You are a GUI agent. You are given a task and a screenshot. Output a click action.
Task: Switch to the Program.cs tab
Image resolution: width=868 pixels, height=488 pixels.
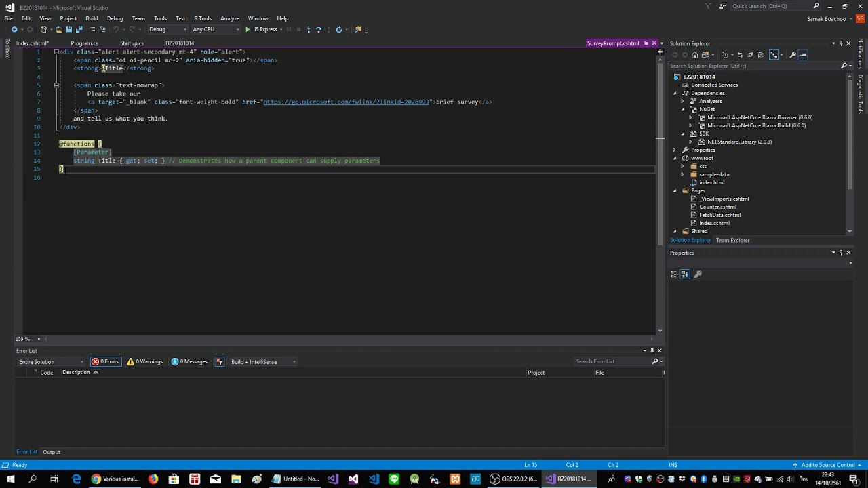84,43
